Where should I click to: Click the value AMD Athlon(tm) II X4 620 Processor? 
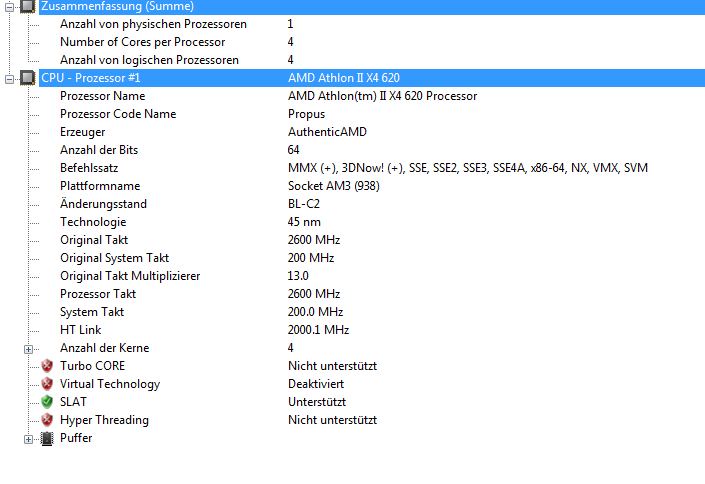click(x=383, y=96)
